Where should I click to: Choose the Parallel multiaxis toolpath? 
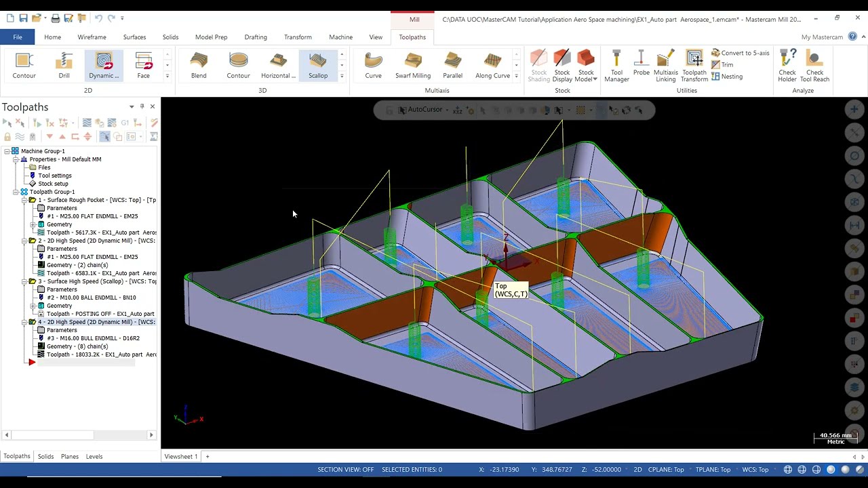point(452,65)
